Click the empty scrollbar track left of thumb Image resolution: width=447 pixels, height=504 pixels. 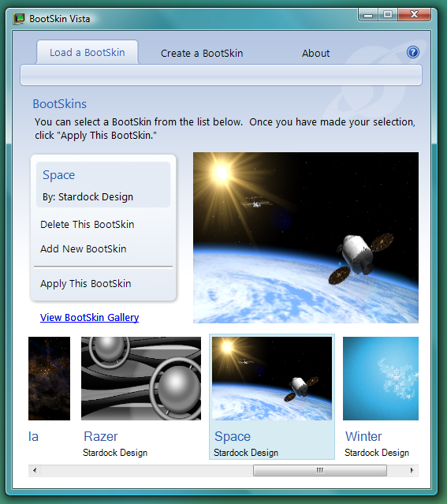coord(147,471)
